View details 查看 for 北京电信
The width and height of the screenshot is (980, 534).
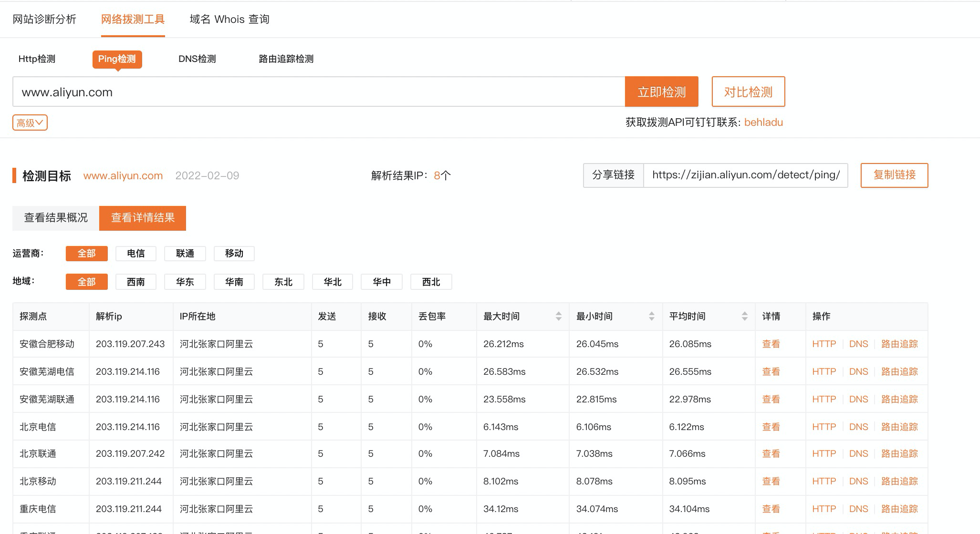click(771, 427)
